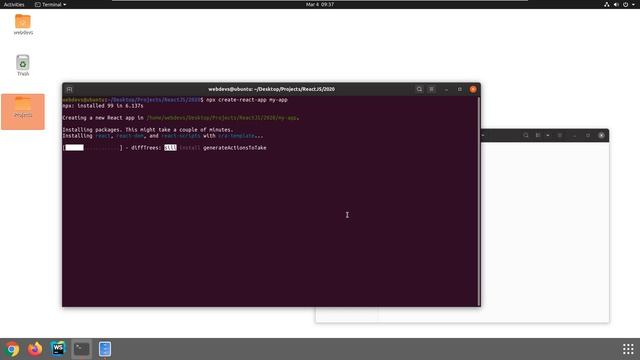The image size is (640, 360).
Task: Open the clock and calendar panel
Action: [320, 4]
